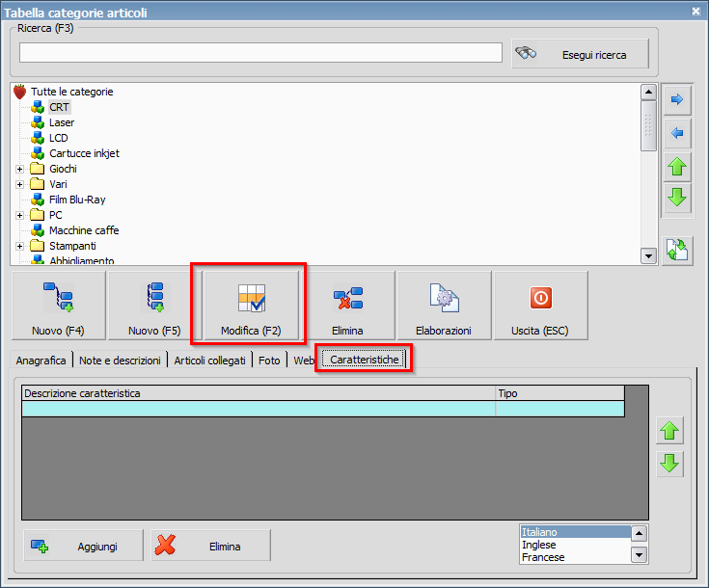Select the Abbigliamento category
Image resolution: width=709 pixels, height=588 pixels.
[x=82, y=260]
